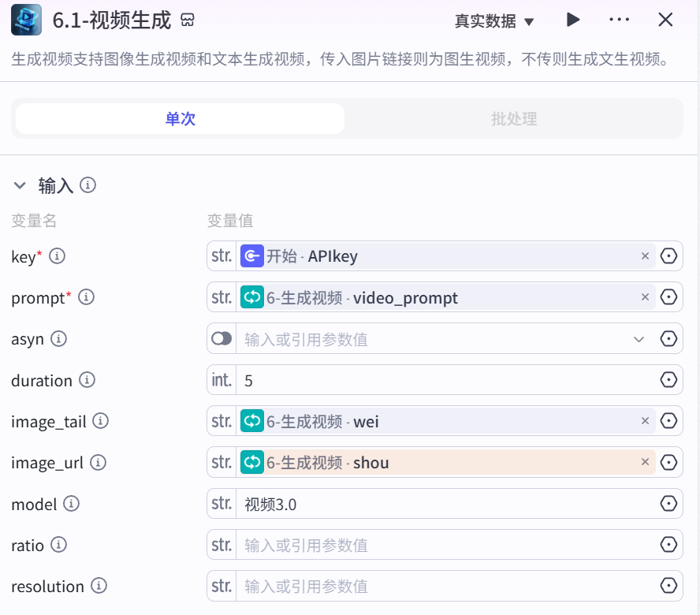Click the icon next to the 6.1-视频生成 title
Image resolution: width=700 pixels, height=615 pixels.
coord(188,20)
